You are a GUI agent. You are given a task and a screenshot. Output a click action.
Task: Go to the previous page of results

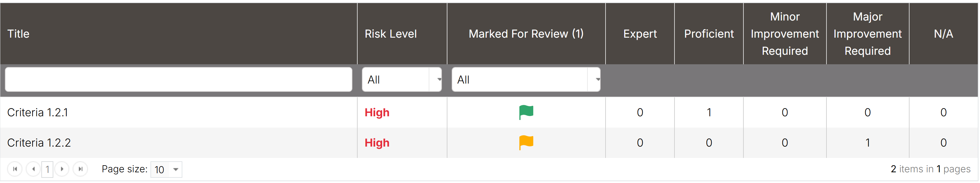[x=33, y=169]
